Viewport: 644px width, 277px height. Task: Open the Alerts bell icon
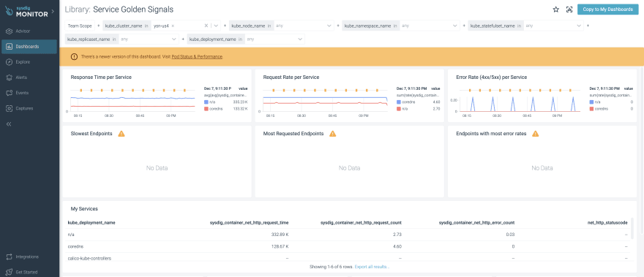(x=9, y=77)
